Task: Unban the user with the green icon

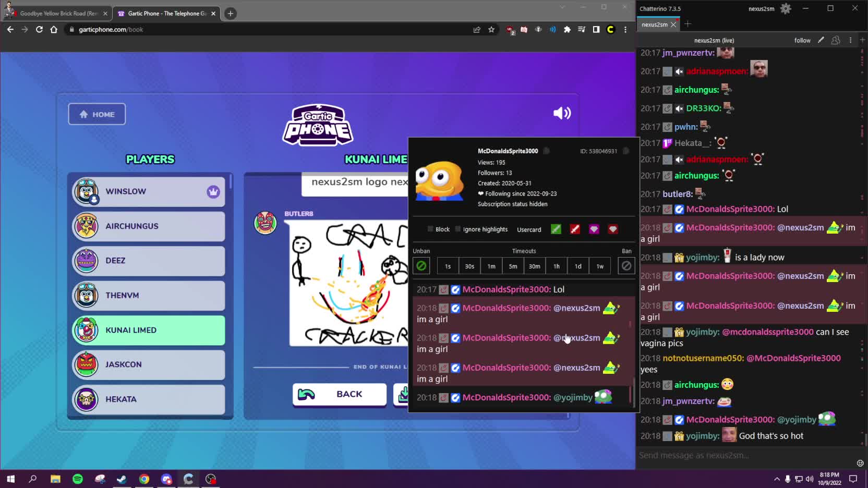Action: click(421, 266)
